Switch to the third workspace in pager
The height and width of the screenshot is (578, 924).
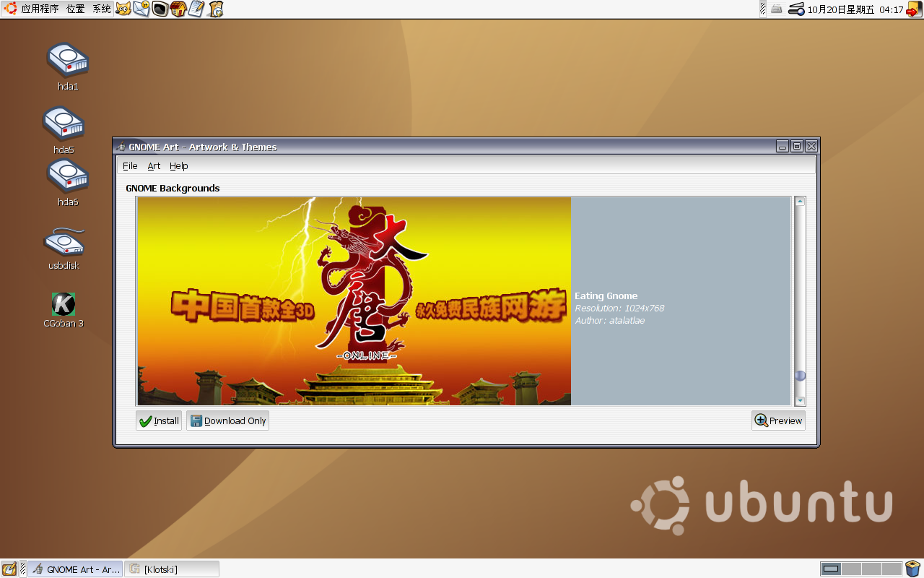tap(871, 569)
